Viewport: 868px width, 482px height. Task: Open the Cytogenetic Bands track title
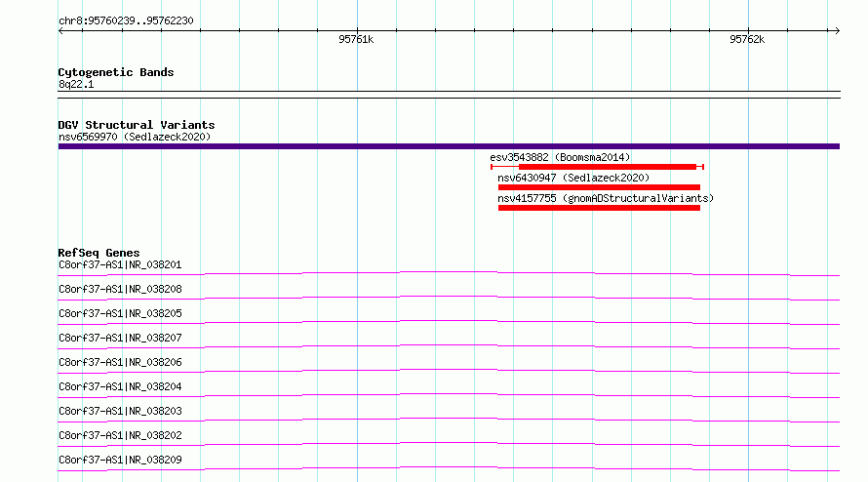pos(116,72)
